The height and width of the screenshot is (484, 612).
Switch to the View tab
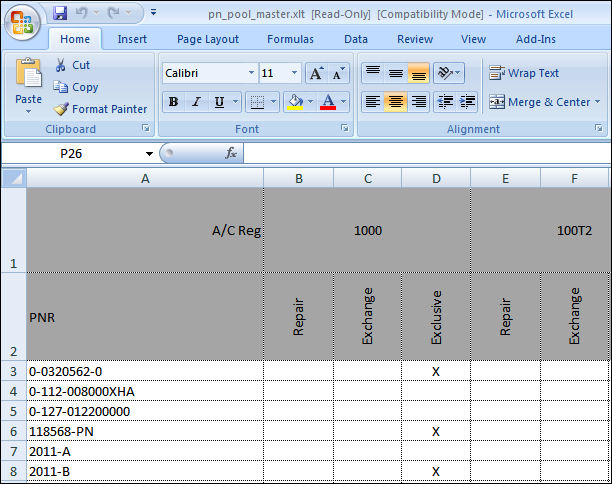pyautogui.click(x=473, y=39)
